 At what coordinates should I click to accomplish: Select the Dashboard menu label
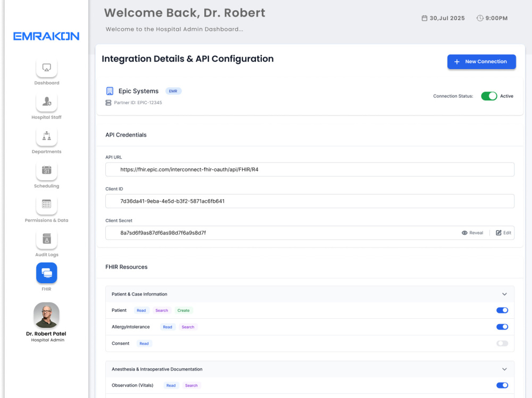[x=46, y=83]
